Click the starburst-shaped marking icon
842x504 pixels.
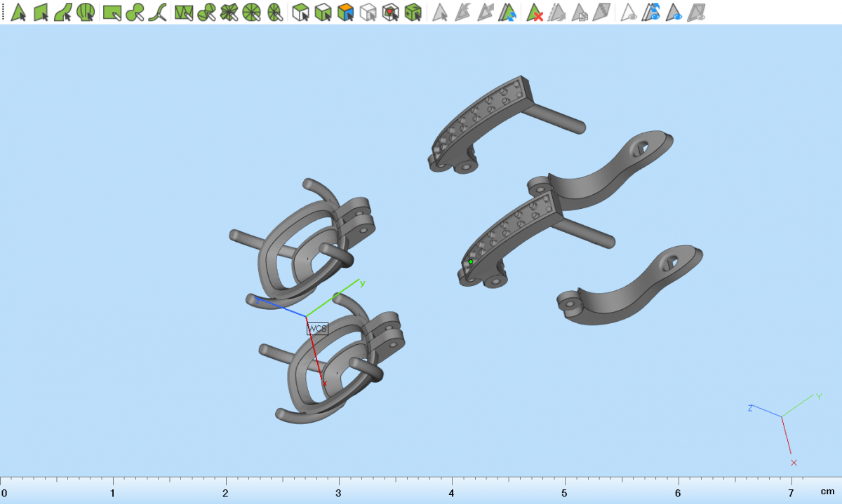tap(229, 12)
